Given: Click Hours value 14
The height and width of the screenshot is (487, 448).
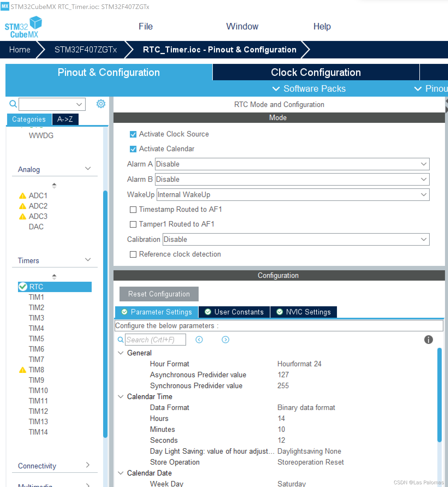Looking at the screenshot, I should [x=281, y=418].
